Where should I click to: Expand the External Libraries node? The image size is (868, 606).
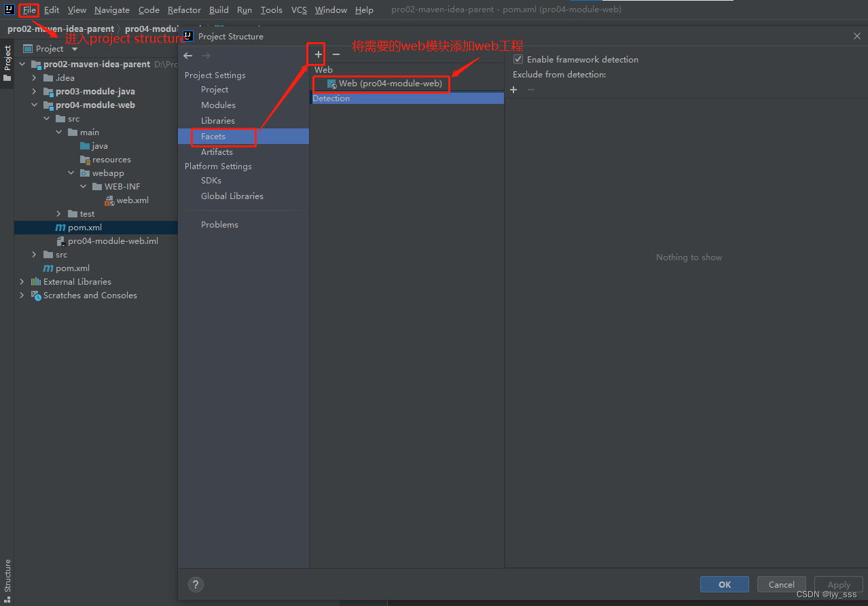(x=22, y=282)
